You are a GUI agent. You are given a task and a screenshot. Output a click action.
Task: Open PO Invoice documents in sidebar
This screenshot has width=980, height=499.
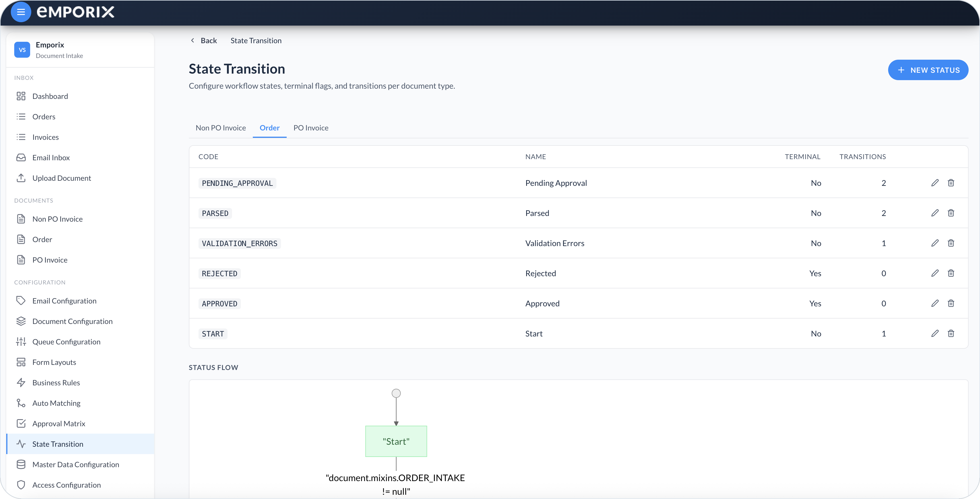[x=80, y=260]
